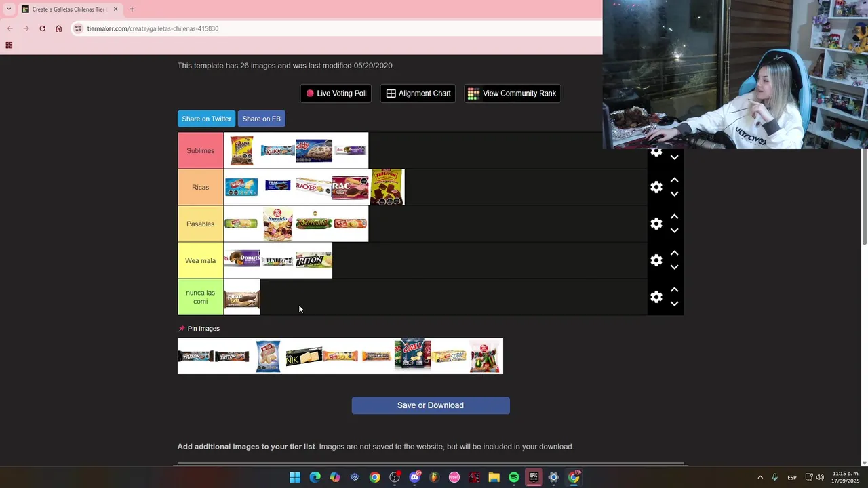Share the tier list on FB

(x=261, y=119)
